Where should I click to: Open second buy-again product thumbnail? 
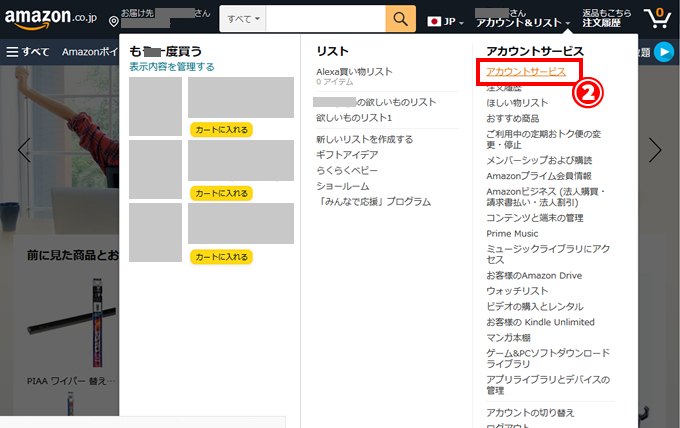click(155, 170)
